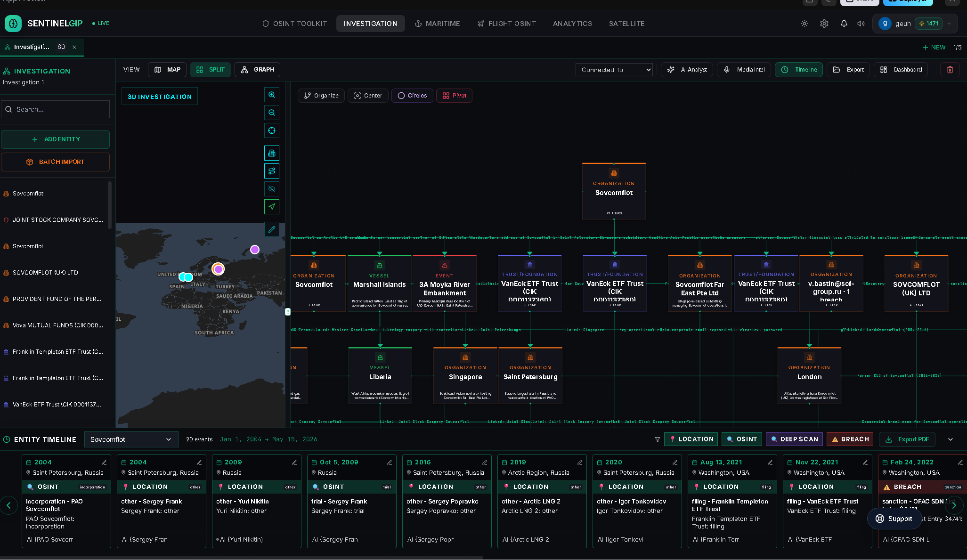Center the graph view

click(368, 96)
